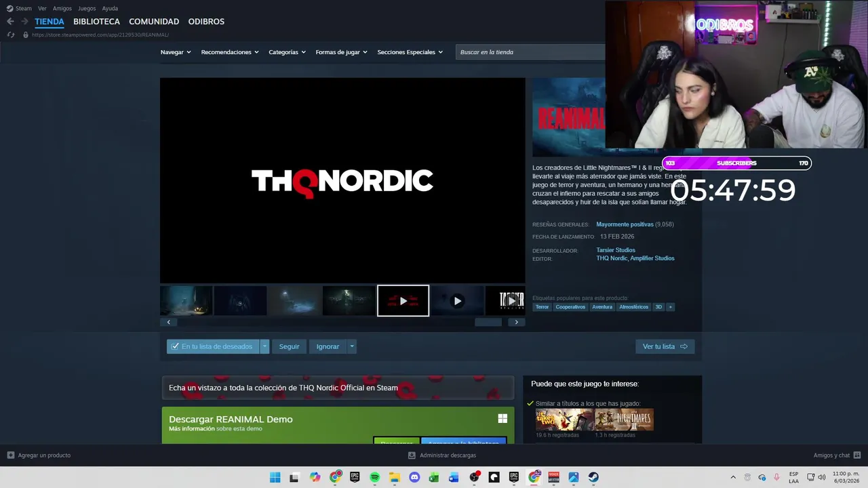
Task: Select the first screenshot thumbnail
Action: tap(186, 301)
